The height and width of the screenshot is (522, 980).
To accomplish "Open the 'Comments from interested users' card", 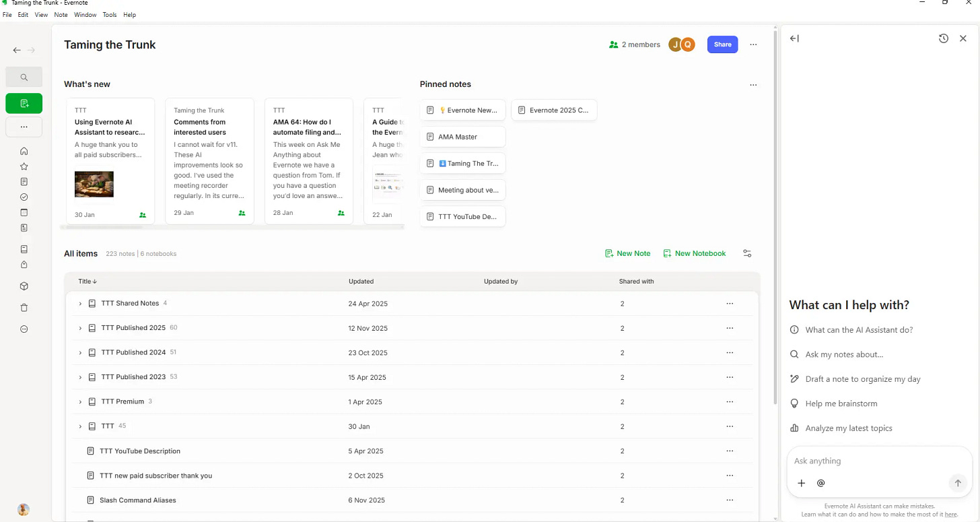I will [209, 161].
